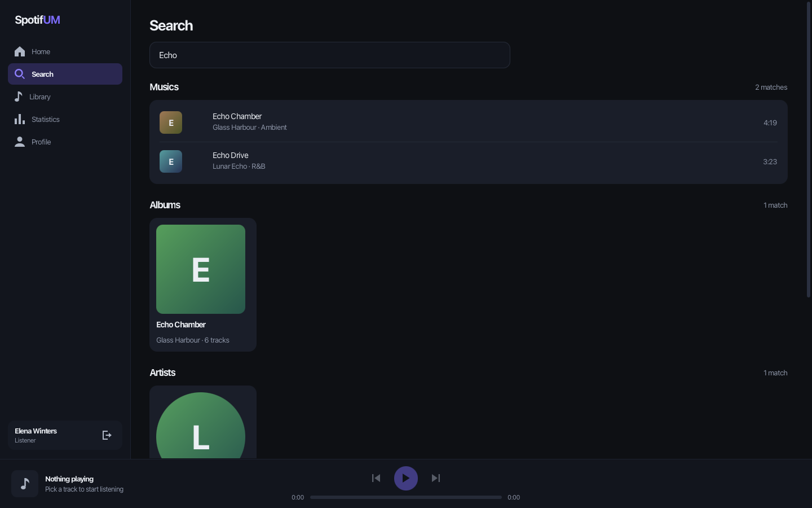The height and width of the screenshot is (508, 812).
Task: Click the Profile person icon
Action: point(20,142)
